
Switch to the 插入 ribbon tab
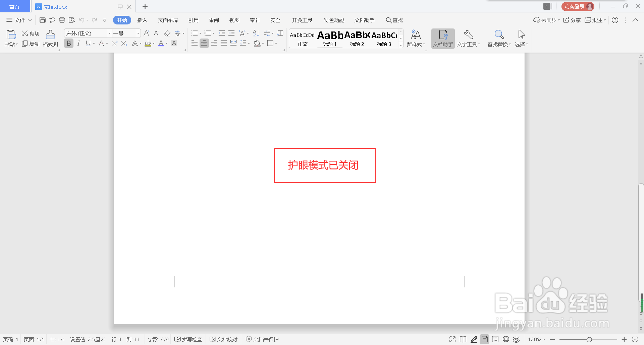(x=142, y=20)
